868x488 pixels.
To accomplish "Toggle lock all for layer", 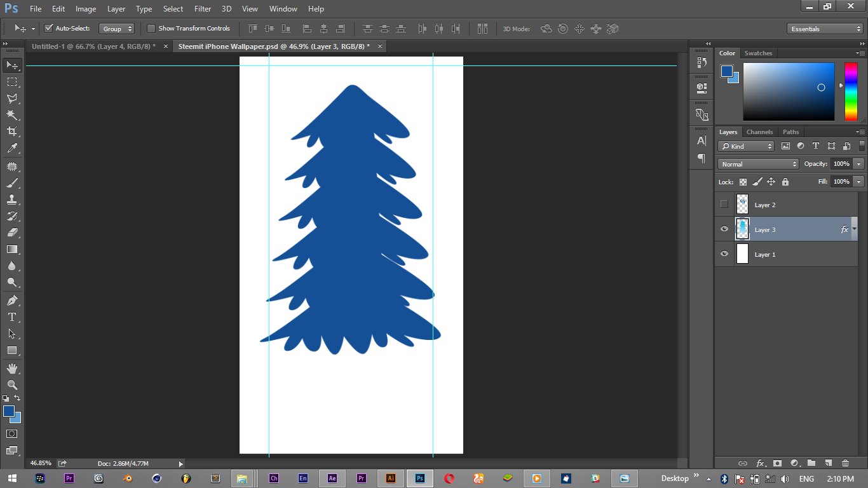I will 785,182.
